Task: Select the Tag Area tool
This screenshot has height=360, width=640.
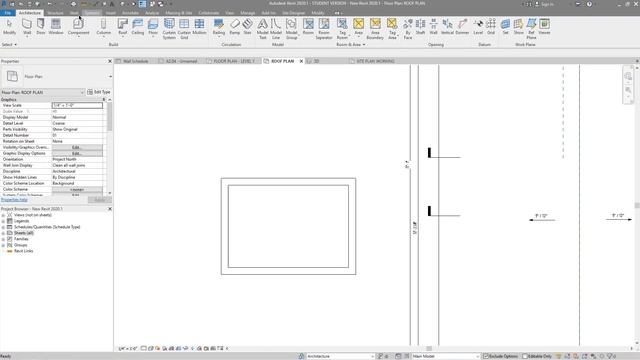Action: [392, 29]
